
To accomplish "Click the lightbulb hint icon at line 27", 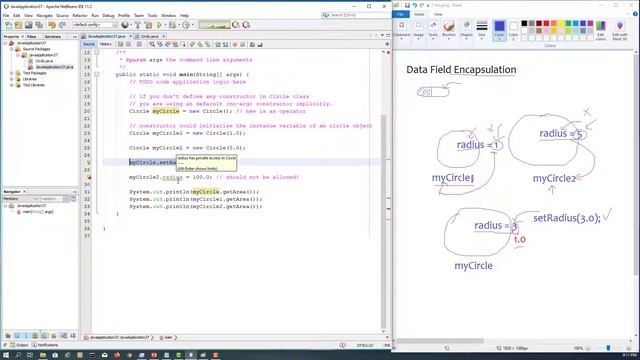I will click(89, 162).
